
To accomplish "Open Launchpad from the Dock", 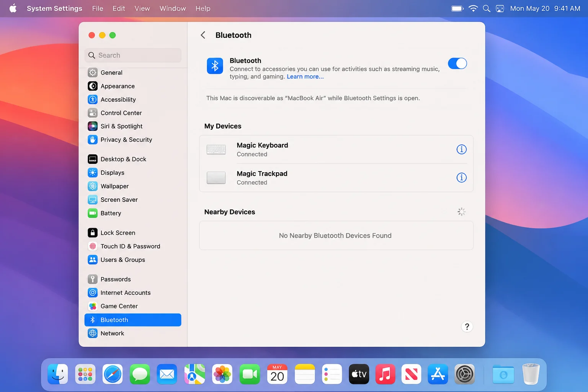I will (x=85, y=374).
